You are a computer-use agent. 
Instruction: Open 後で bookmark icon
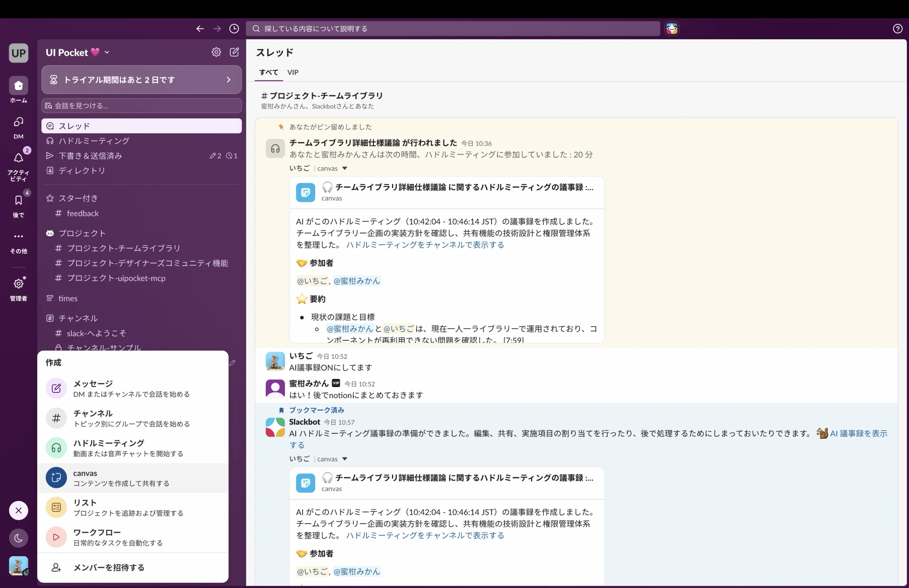click(x=18, y=205)
